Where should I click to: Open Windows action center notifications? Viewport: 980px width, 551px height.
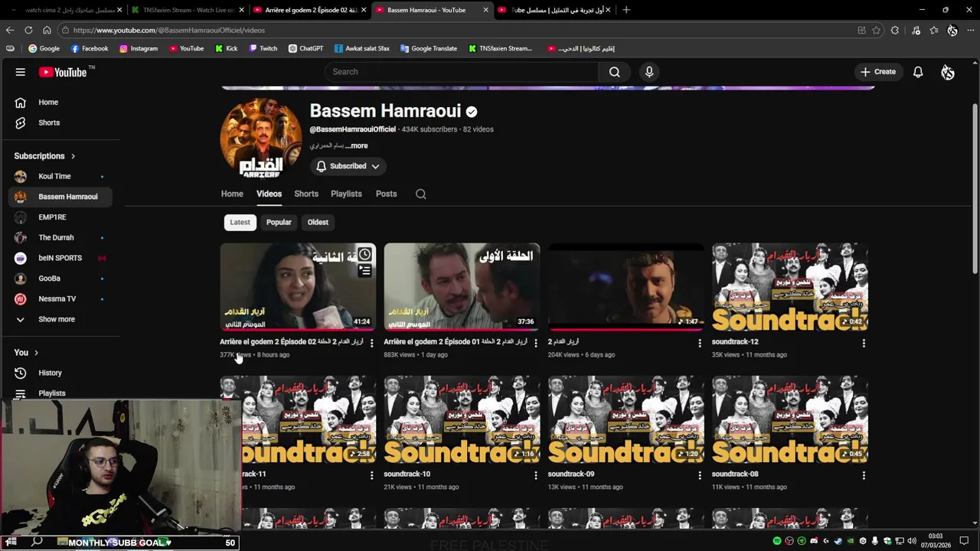click(x=965, y=541)
